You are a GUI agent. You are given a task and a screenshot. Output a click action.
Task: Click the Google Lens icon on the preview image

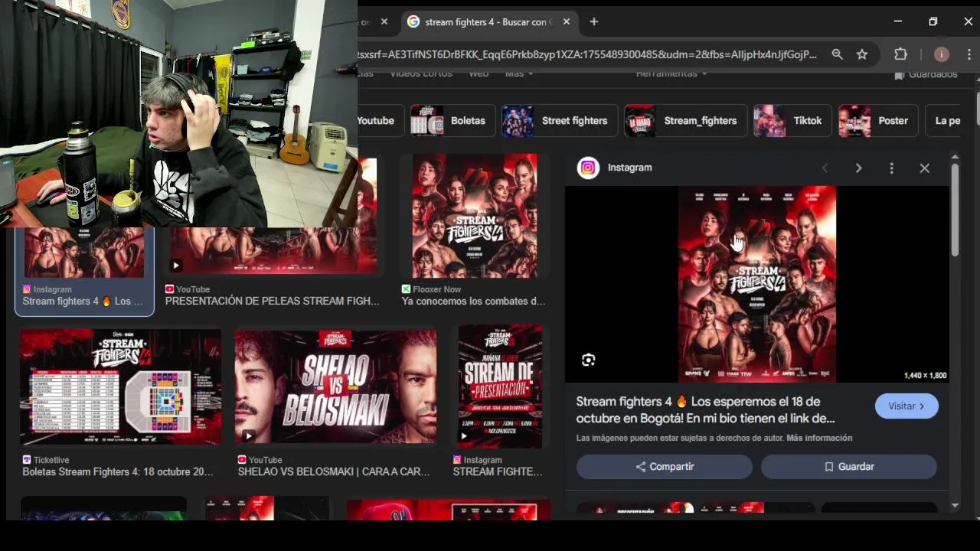[x=588, y=360]
